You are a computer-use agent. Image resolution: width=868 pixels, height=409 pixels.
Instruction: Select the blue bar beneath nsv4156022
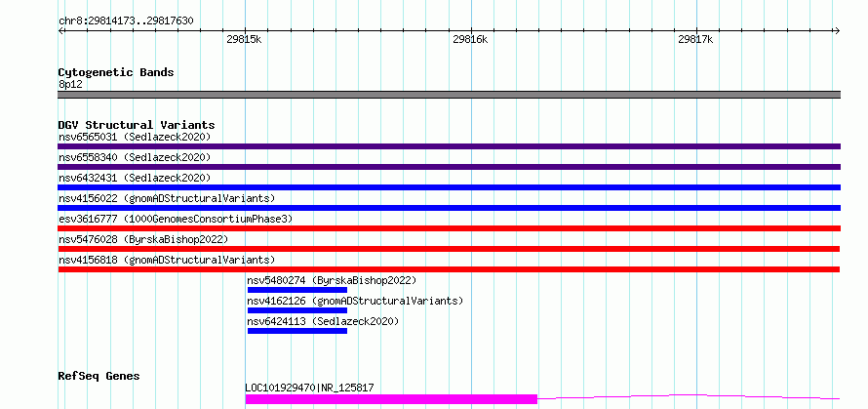[449, 208]
